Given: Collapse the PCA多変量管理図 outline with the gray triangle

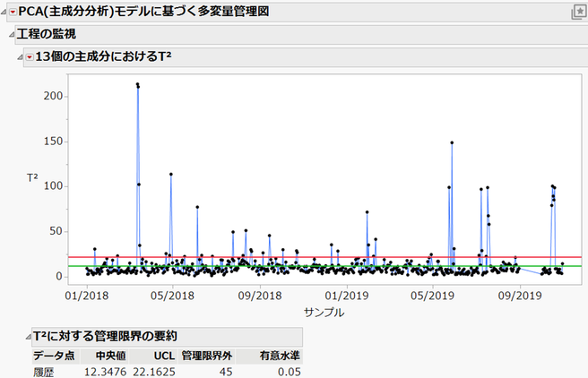Looking at the screenshot, I should coord(4,13).
